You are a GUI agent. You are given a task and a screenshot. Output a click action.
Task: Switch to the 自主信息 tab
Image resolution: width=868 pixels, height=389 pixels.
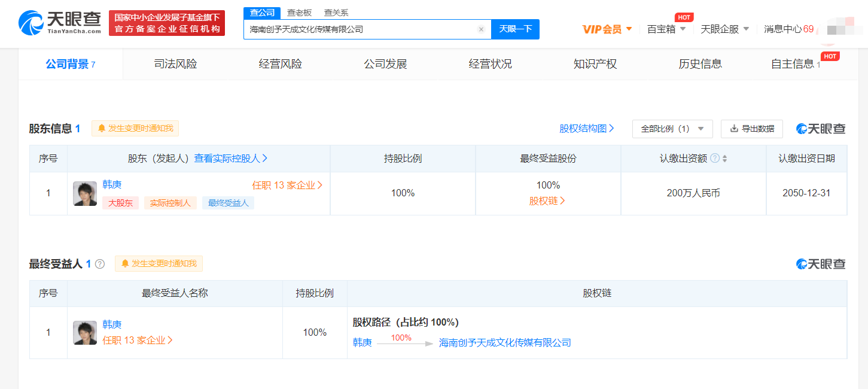coord(796,64)
